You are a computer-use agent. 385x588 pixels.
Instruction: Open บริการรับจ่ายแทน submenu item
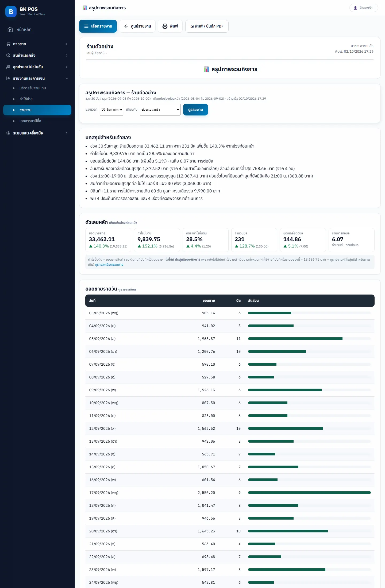click(x=37, y=88)
